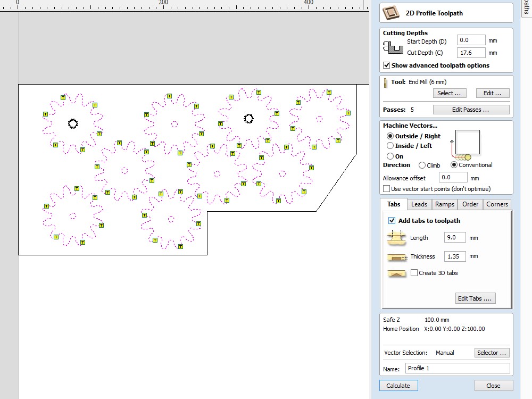Select Inside / Left machining option

(390, 146)
